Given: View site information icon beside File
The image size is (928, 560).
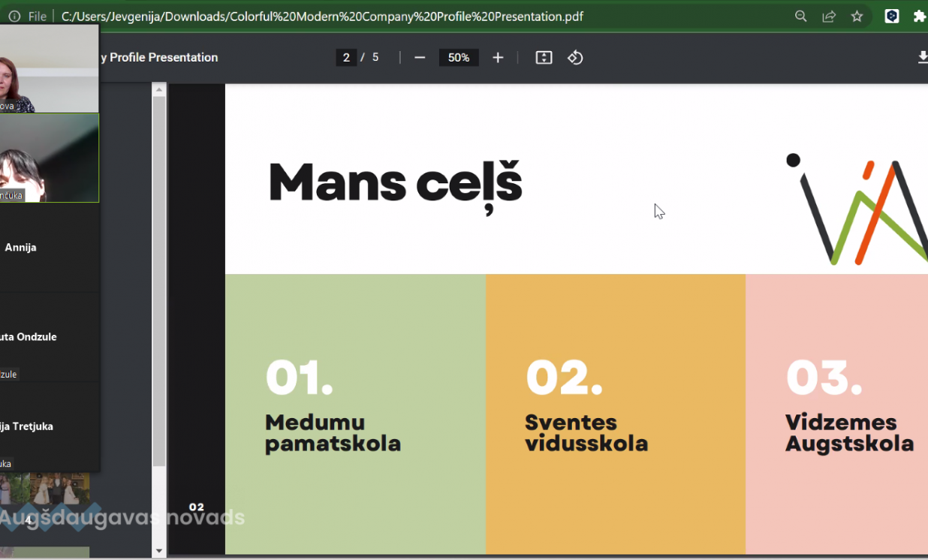Looking at the screenshot, I should (x=14, y=17).
